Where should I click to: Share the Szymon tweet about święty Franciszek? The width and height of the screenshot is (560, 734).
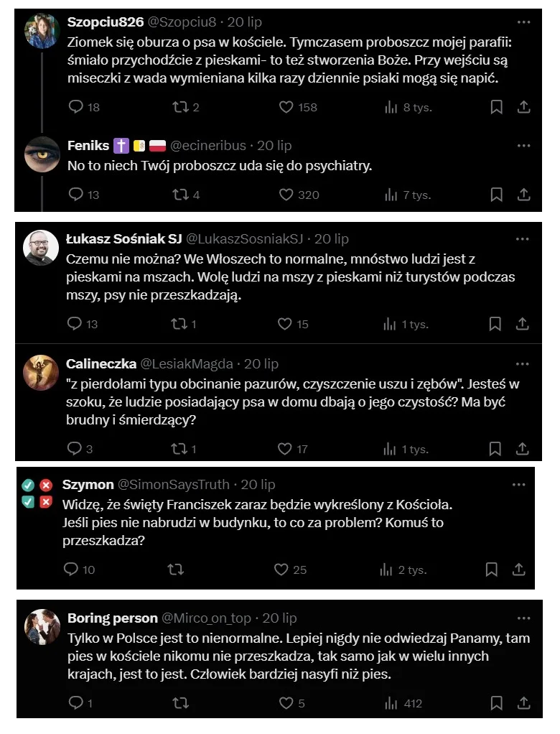tap(518, 570)
